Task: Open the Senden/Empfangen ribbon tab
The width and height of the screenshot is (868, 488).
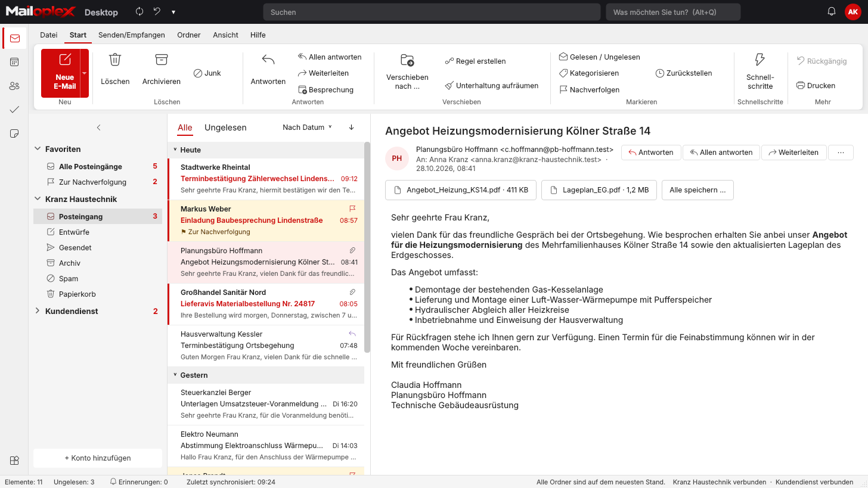Action: pyautogui.click(x=132, y=35)
